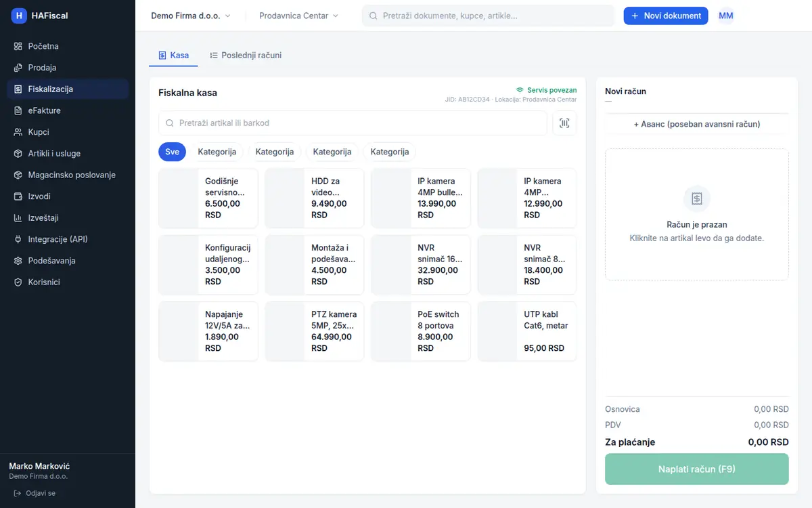Open Podešavanja settings
Viewport: 812px width, 508px height.
coord(68,261)
